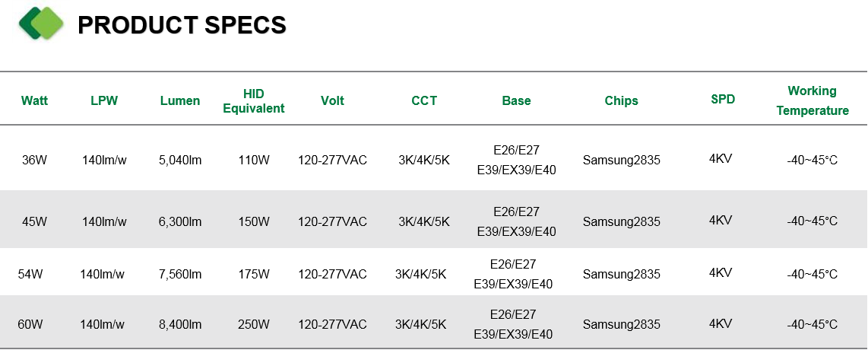The width and height of the screenshot is (868, 350).
Task: Select the Chips column header
Action: [x=621, y=100]
